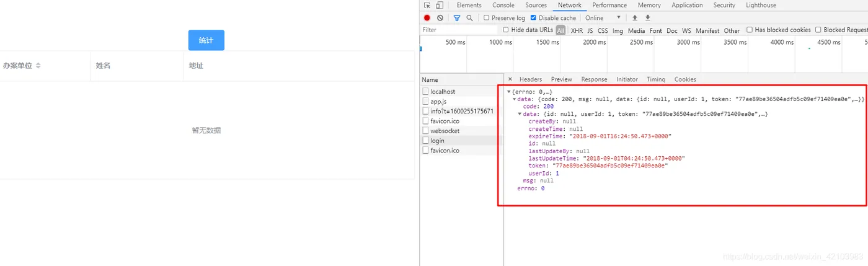Focus the Filter text field

(459, 30)
